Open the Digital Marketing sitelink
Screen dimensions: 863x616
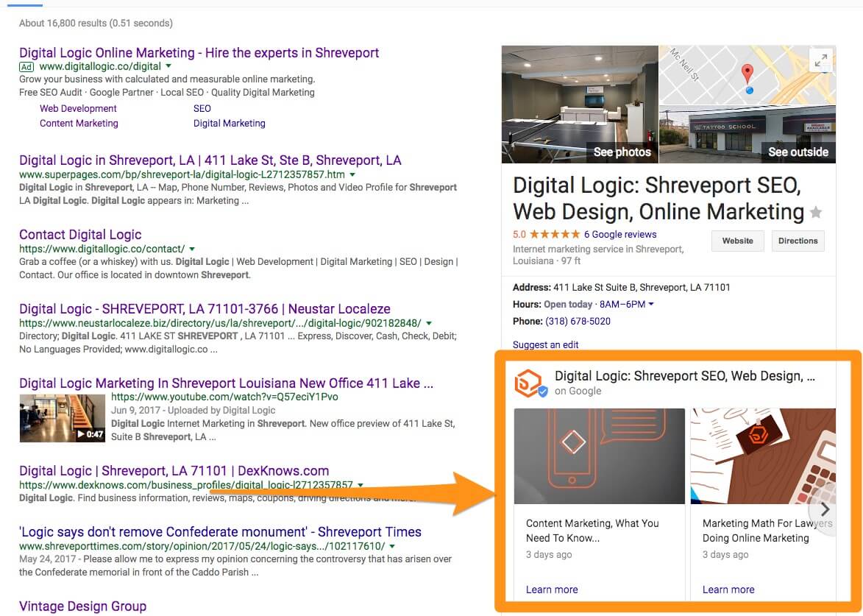point(230,124)
